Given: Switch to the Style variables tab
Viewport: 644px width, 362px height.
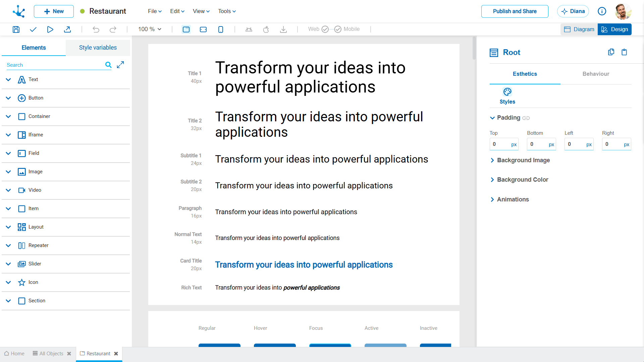Looking at the screenshot, I should click(x=98, y=48).
